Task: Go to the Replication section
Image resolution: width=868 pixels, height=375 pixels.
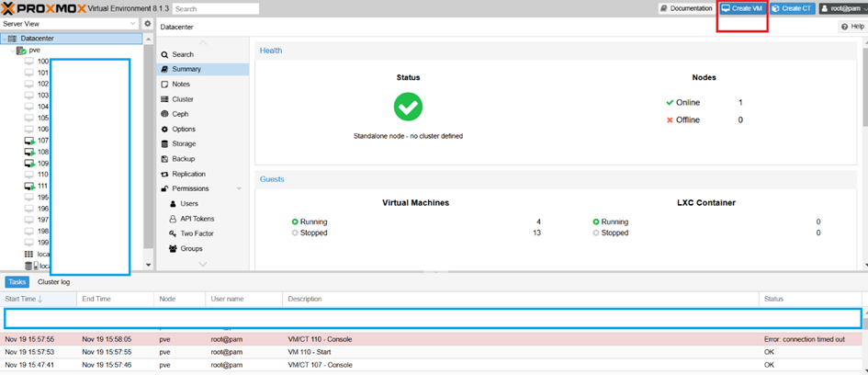Action: click(189, 174)
